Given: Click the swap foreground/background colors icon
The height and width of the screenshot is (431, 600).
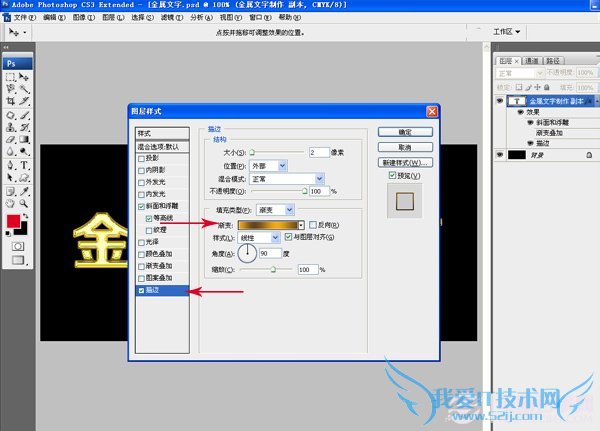Looking at the screenshot, I should [26, 216].
